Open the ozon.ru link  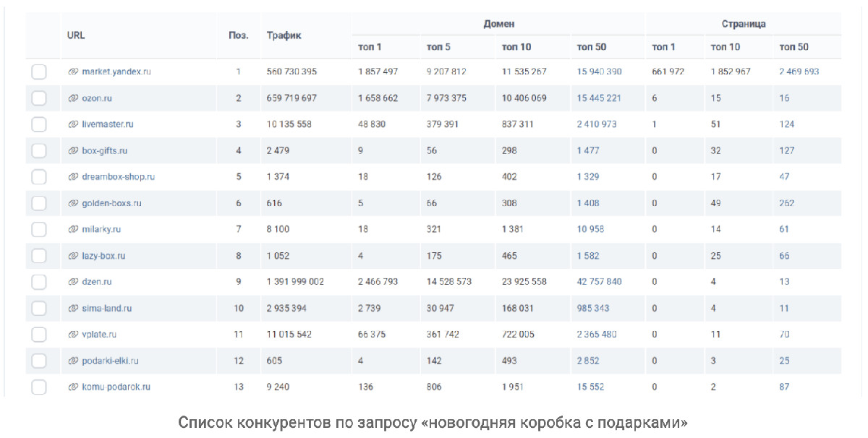(97, 98)
